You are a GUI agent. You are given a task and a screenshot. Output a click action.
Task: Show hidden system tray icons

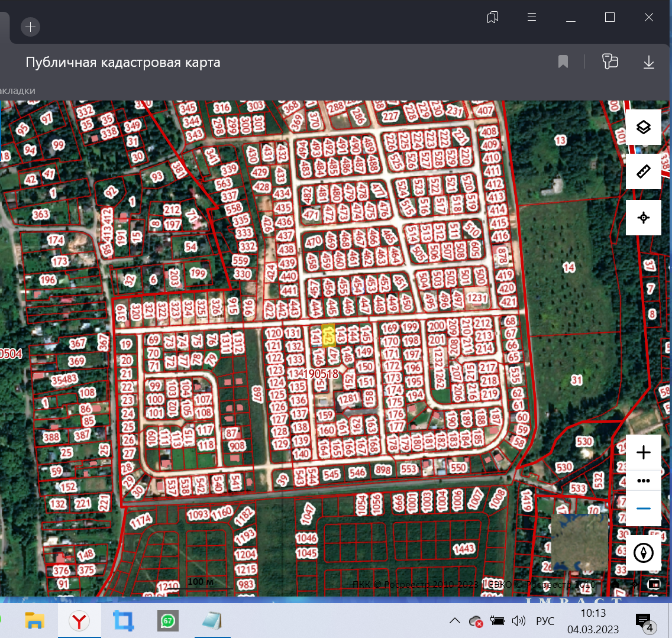(x=455, y=621)
